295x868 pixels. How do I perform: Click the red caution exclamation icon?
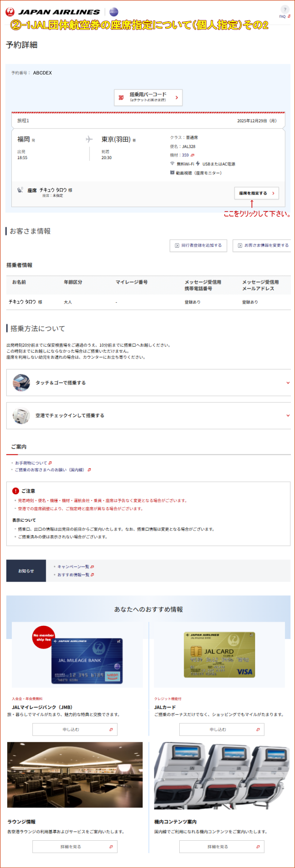pyautogui.click(x=16, y=491)
